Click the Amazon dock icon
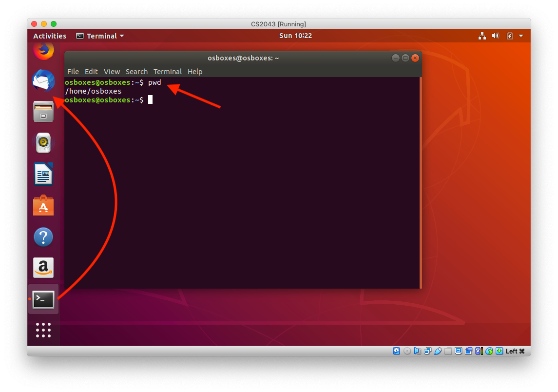The width and height of the screenshot is (558, 392). point(43,268)
